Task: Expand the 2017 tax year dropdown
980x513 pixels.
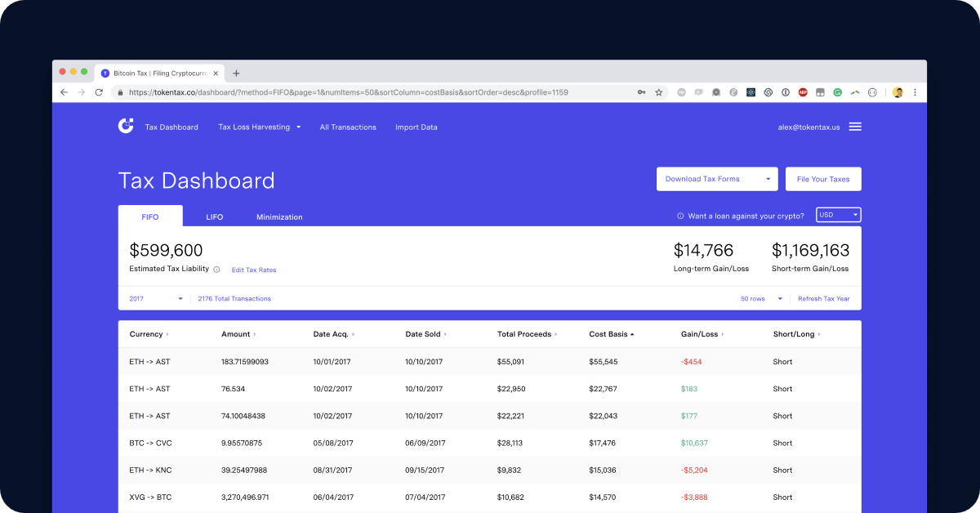Action: coord(156,299)
